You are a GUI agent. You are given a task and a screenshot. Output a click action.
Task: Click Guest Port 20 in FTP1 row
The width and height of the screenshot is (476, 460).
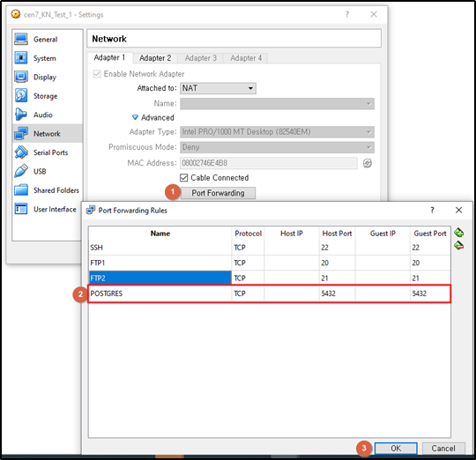(430, 263)
